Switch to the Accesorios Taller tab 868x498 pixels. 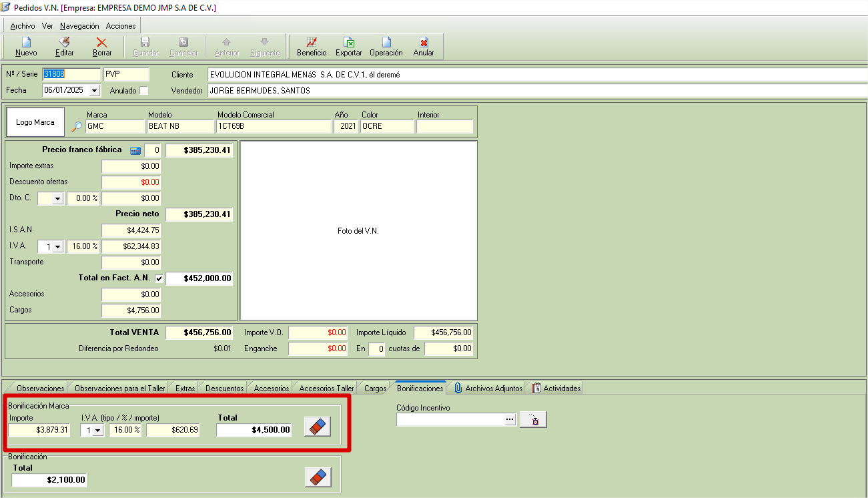(326, 388)
